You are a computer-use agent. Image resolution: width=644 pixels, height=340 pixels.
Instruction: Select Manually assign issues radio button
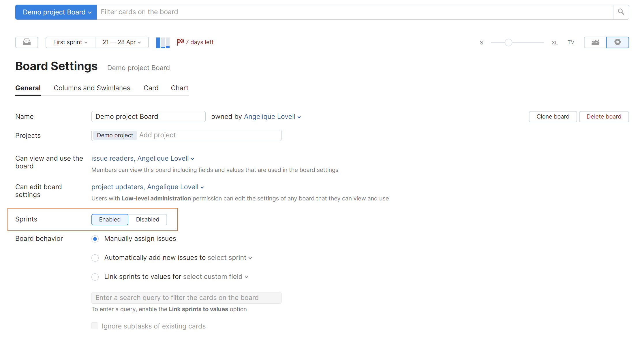pyautogui.click(x=95, y=239)
